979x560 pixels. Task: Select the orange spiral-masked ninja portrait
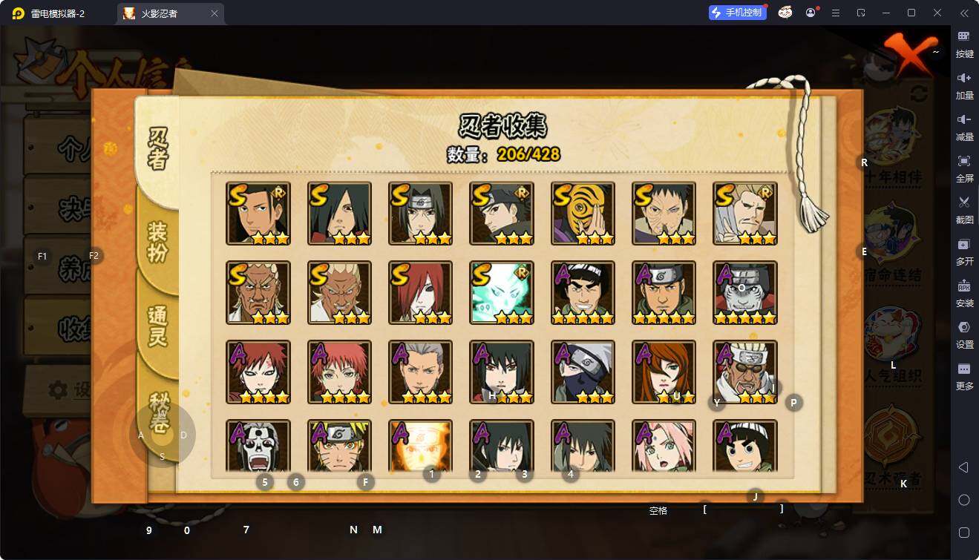(583, 214)
